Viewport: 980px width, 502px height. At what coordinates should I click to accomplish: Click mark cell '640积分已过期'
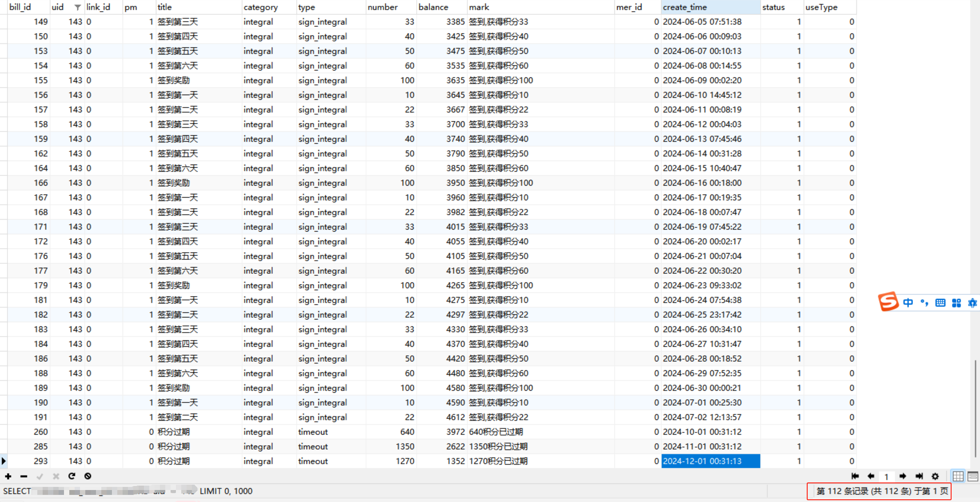click(x=541, y=432)
